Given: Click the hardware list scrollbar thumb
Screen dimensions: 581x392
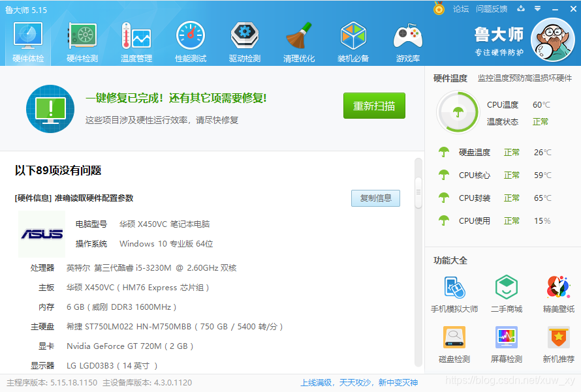Looking at the screenshot, I should click(418, 192).
